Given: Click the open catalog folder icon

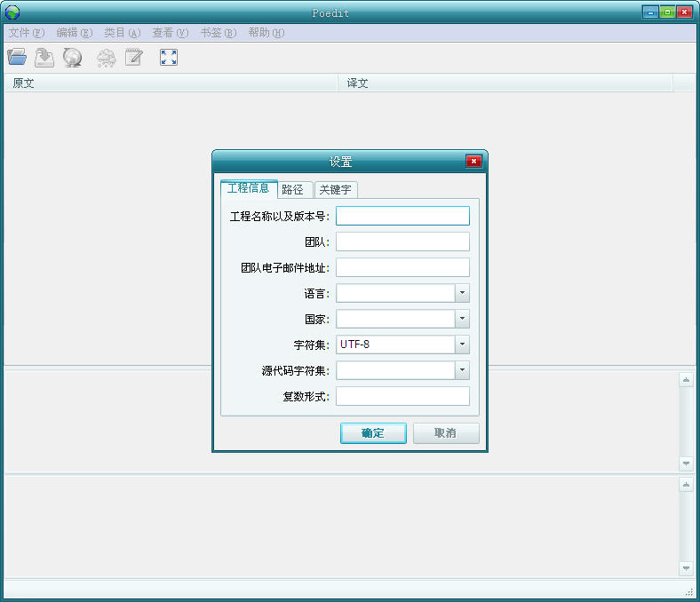Looking at the screenshot, I should 17,57.
